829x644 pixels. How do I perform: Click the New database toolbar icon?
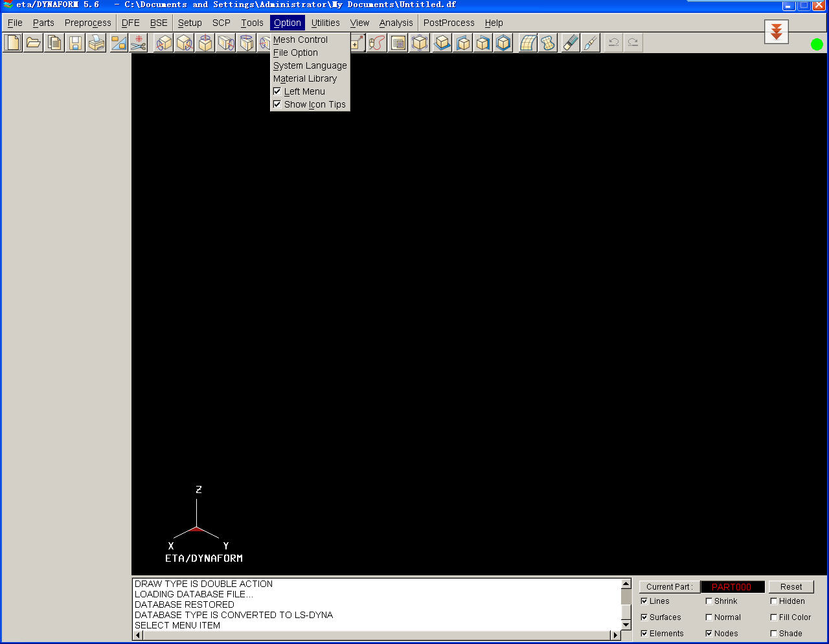12,43
